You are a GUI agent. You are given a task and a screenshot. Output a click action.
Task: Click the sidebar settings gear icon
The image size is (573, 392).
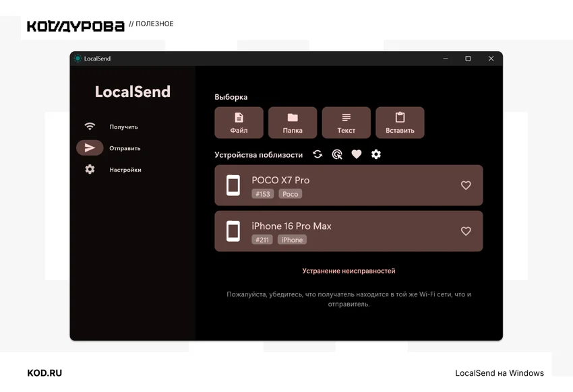(x=90, y=169)
